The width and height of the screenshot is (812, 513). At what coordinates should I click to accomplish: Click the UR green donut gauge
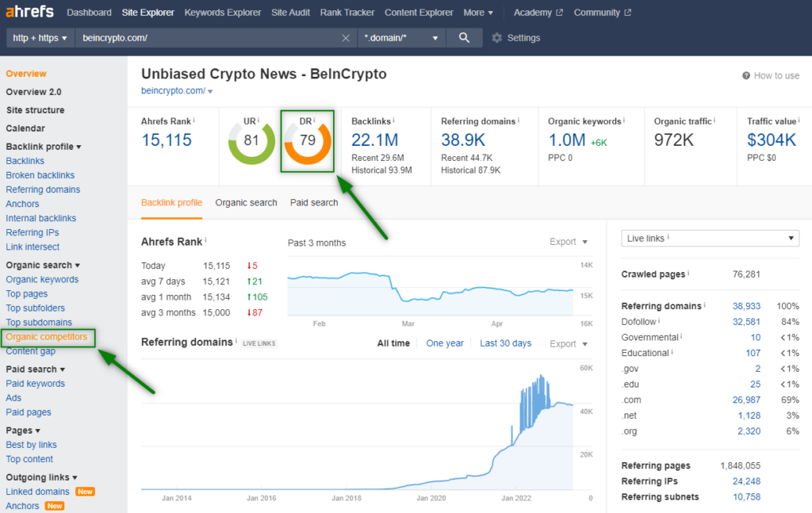[251, 141]
